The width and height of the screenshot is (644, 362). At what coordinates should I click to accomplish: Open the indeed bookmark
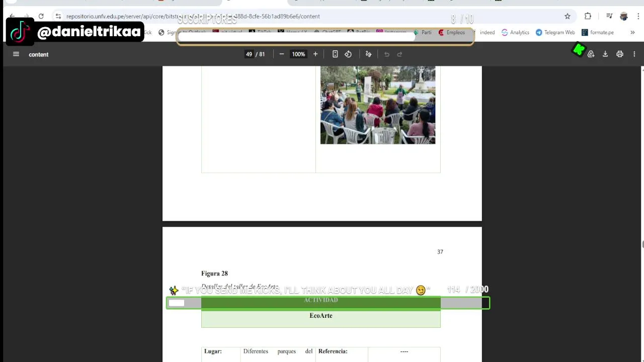484,32
